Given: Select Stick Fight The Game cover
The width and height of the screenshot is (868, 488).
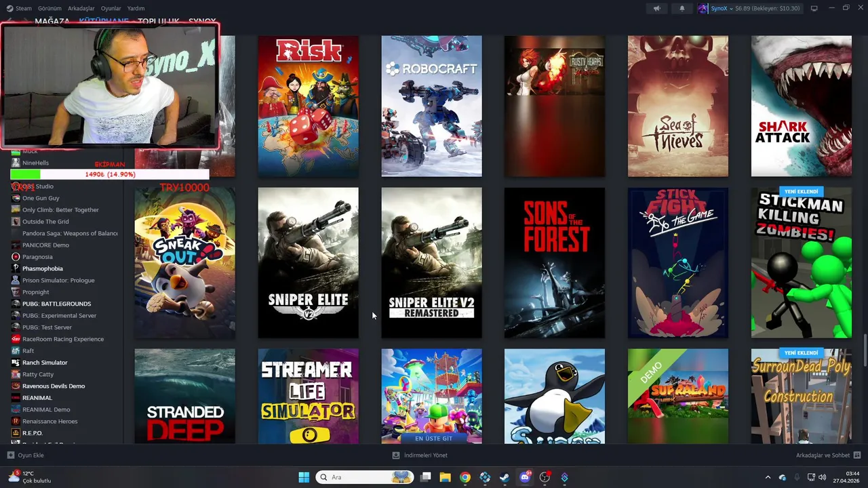Looking at the screenshot, I should pos(678,263).
